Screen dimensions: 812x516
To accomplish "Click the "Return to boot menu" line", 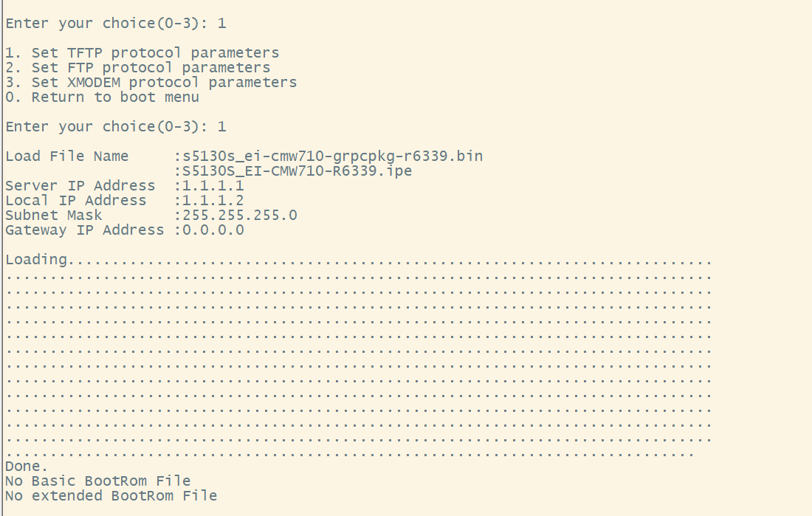I will coord(102,97).
